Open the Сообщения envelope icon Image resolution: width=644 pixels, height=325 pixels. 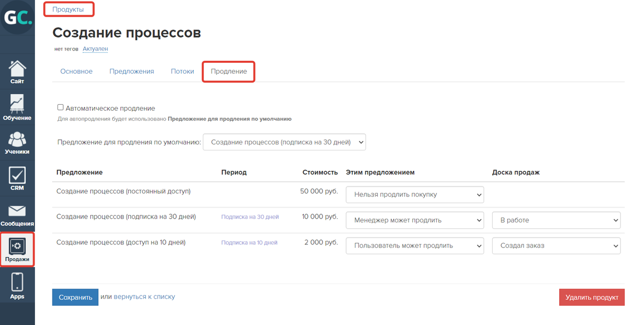(x=17, y=211)
